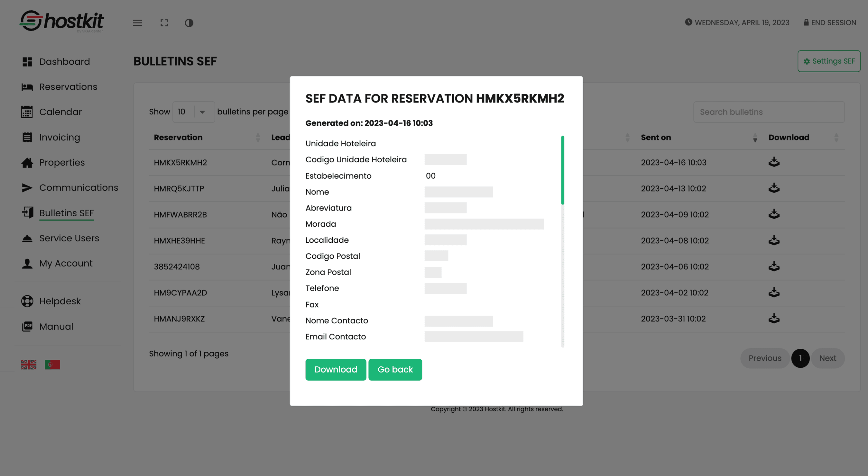Toggle fullscreen mode
Viewport: 868px width, 476px height.
[x=164, y=23]
